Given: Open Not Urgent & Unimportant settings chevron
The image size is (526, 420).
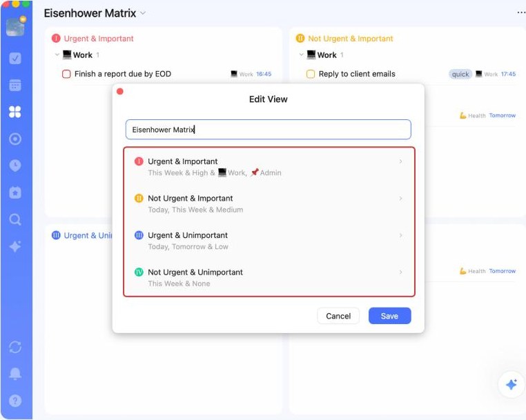Looking at the screenshot, I should tap(400, 272).
